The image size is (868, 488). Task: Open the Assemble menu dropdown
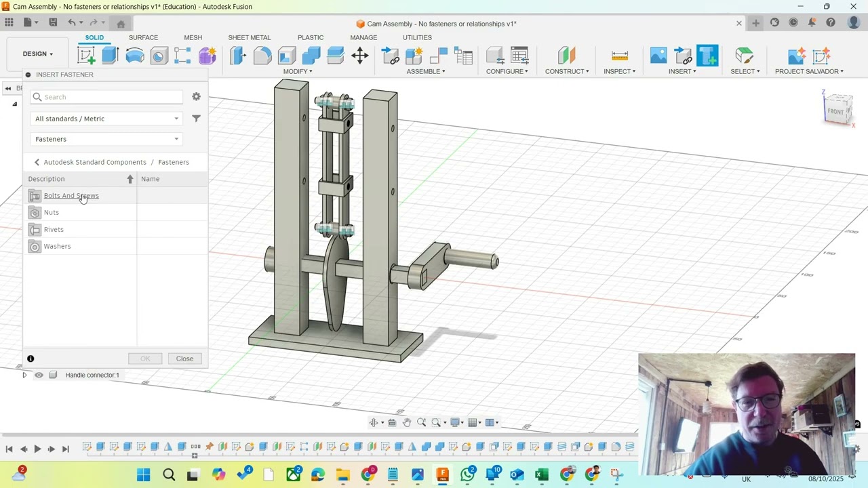tap(426, 71)
